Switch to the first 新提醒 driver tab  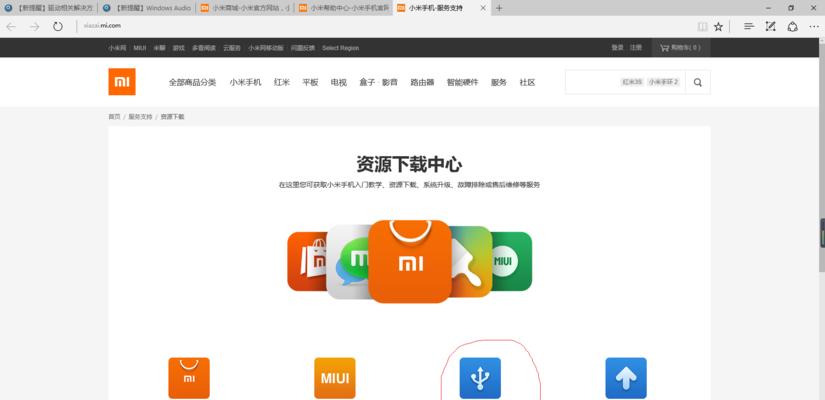tap(49, 8)
